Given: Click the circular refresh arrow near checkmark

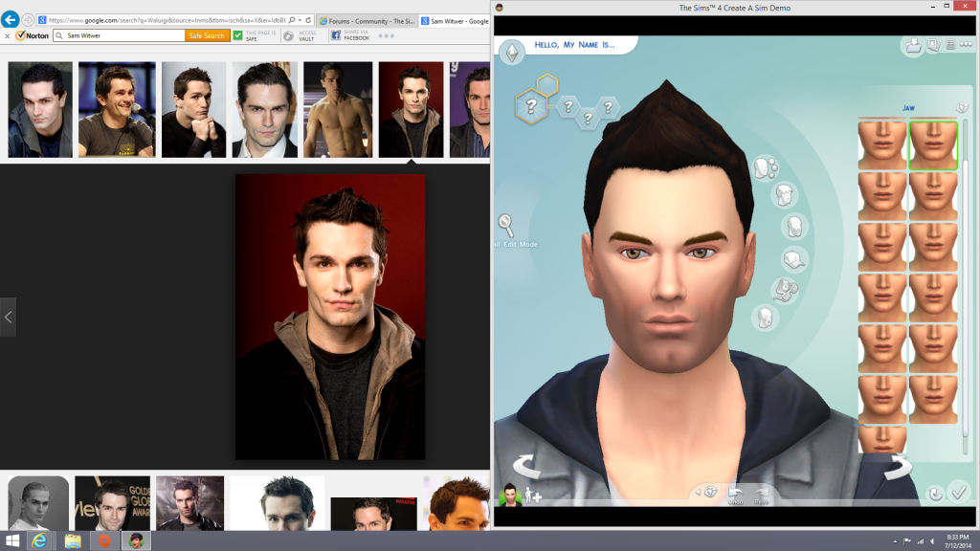Looking at the screenshot, I should pos(935,494).
